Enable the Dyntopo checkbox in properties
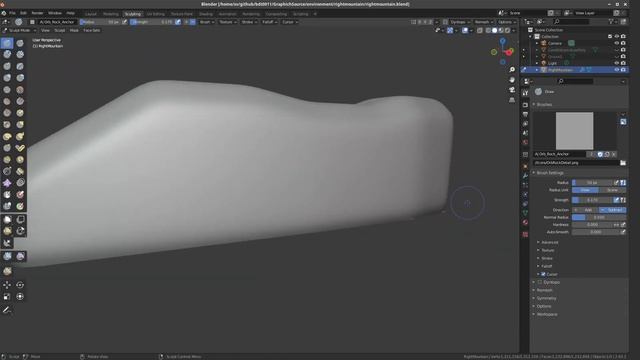 tap(540, 282)
